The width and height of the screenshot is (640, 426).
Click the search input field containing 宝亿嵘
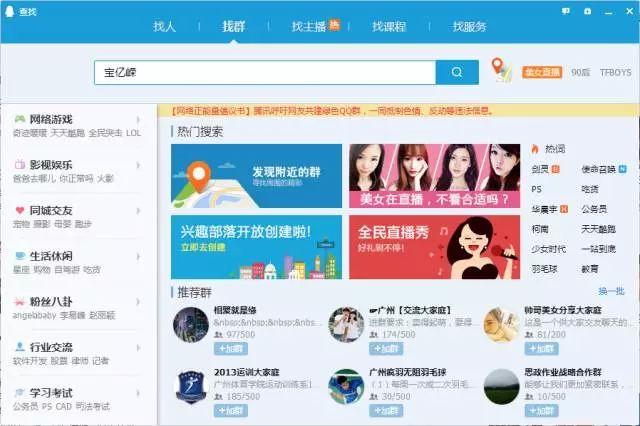click(265, 72)
